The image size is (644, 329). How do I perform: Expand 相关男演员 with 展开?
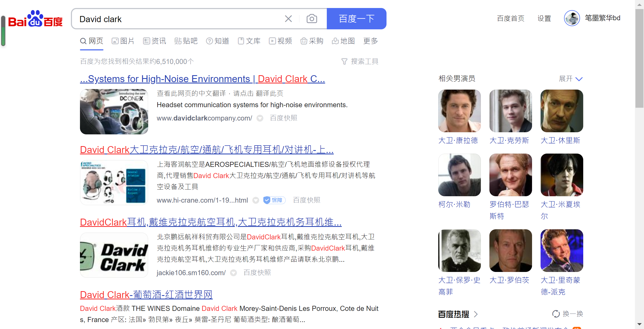tap(571, 79)
